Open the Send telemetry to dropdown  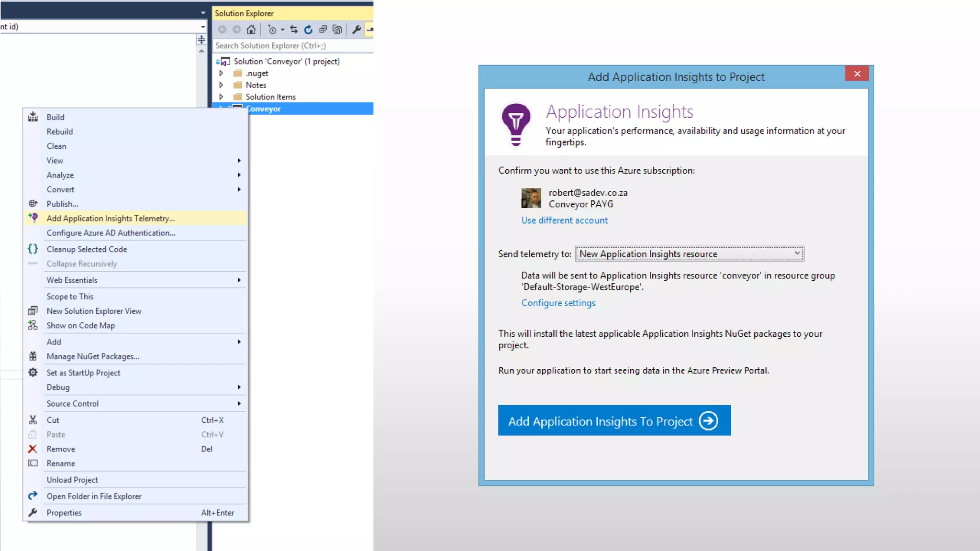click(689, 254)
